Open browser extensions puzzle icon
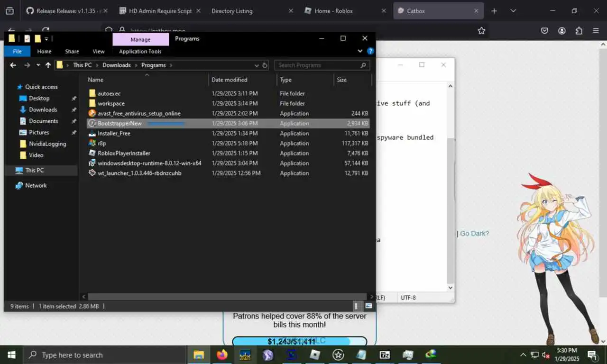The height and width of the screenshot is (364, 607). click(x=579, y=31)
